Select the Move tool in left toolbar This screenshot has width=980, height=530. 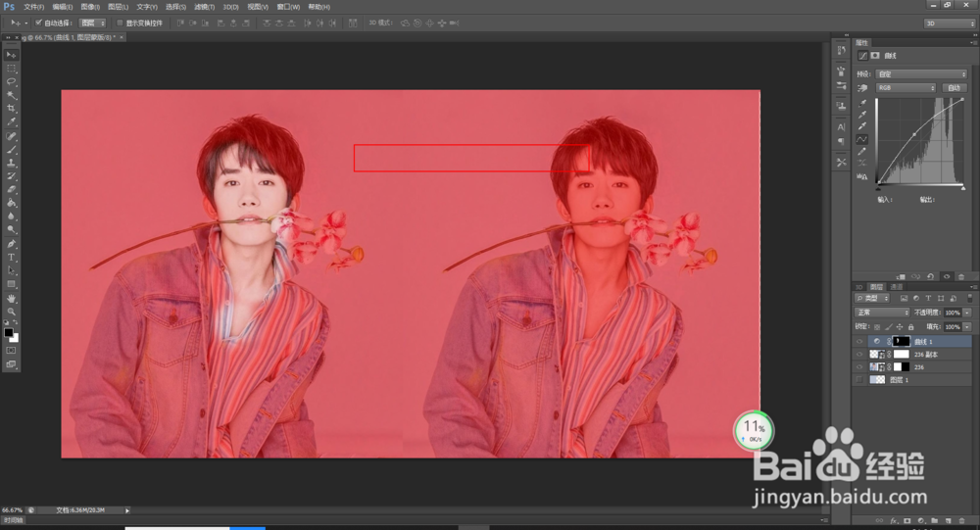[11, 55]
